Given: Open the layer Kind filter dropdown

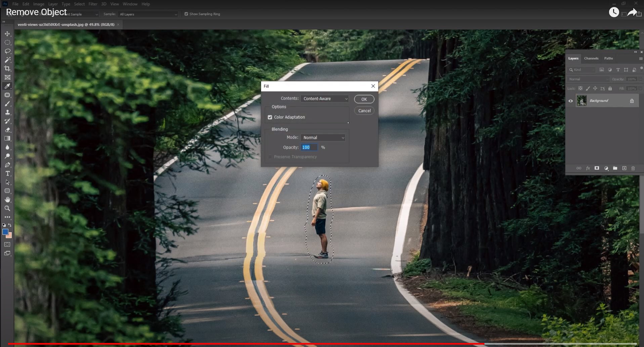Looking at the screenshot, I should point(582,70).
